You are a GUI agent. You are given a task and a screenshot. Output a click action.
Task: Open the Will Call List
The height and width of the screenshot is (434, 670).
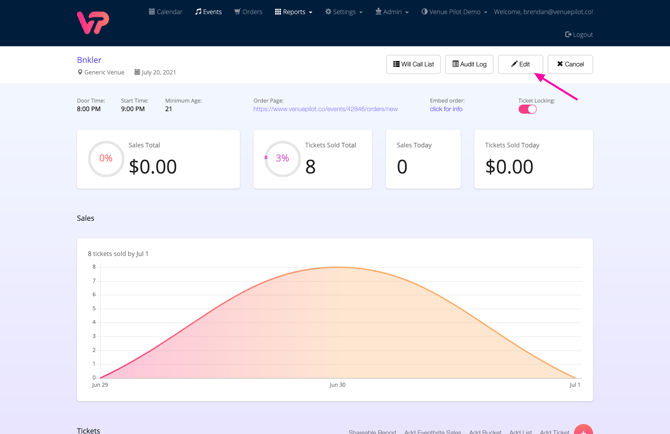pyautogui.click(x=413, y=64)
